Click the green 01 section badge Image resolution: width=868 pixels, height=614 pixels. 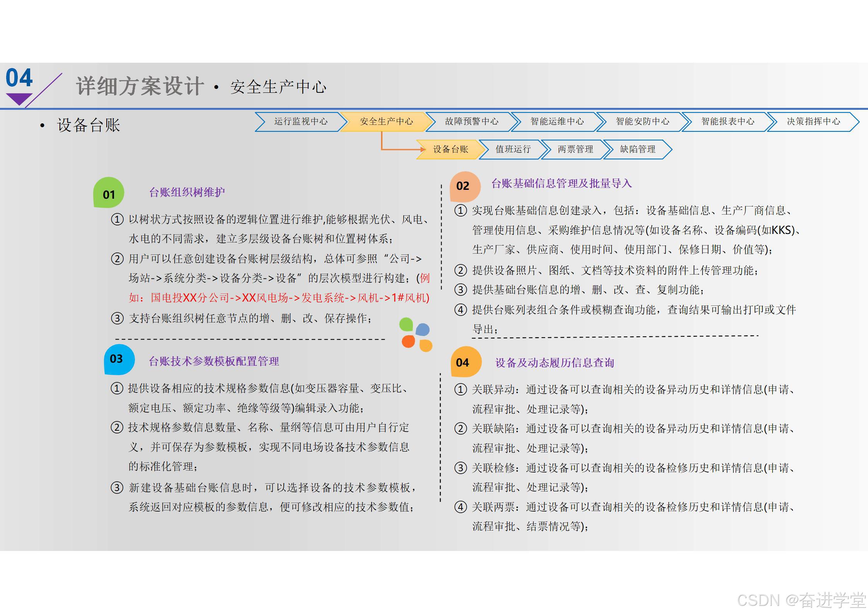click(x=109, y=193)
